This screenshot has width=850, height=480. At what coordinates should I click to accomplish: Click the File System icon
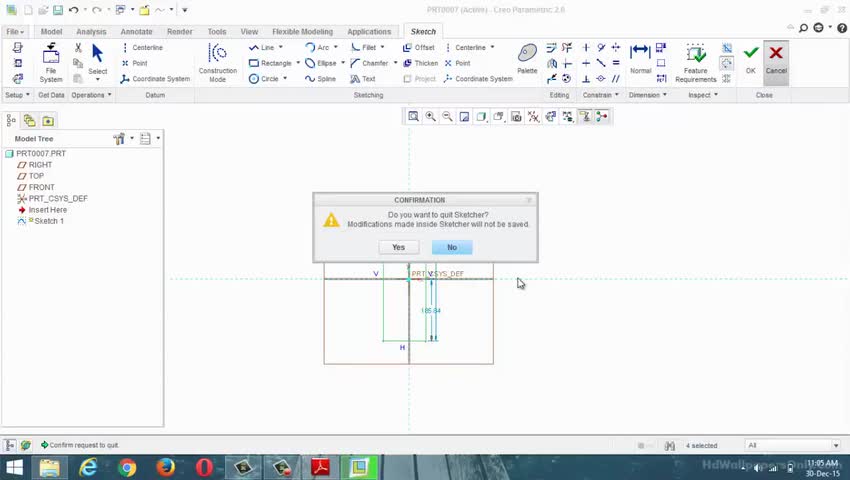coord(51,62)
